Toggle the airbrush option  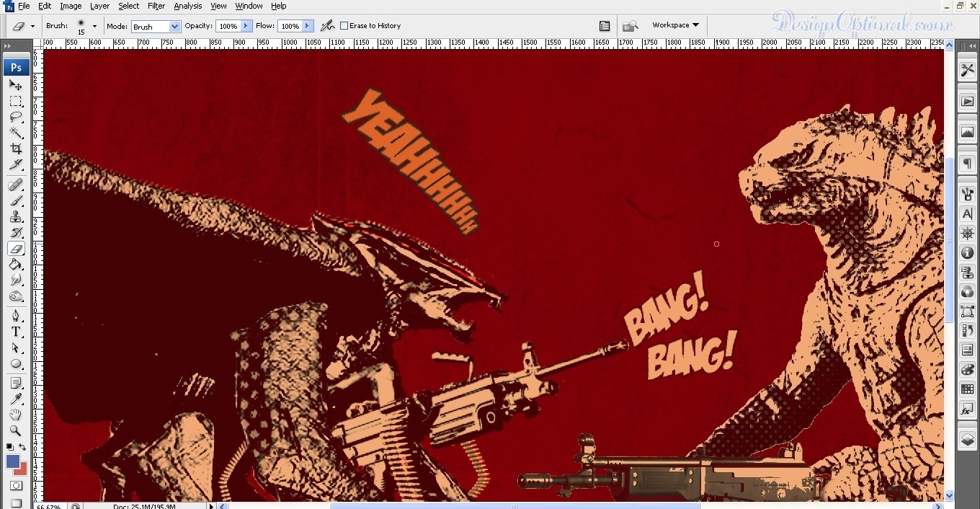(x=327, y=26)
